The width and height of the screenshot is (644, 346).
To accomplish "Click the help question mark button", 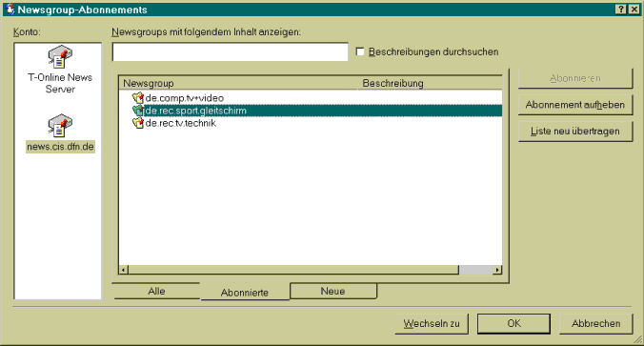I will coord(622,10).
